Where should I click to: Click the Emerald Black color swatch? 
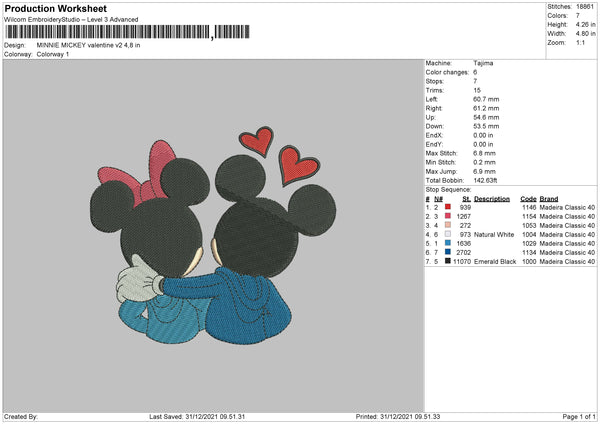coord(447,261)
